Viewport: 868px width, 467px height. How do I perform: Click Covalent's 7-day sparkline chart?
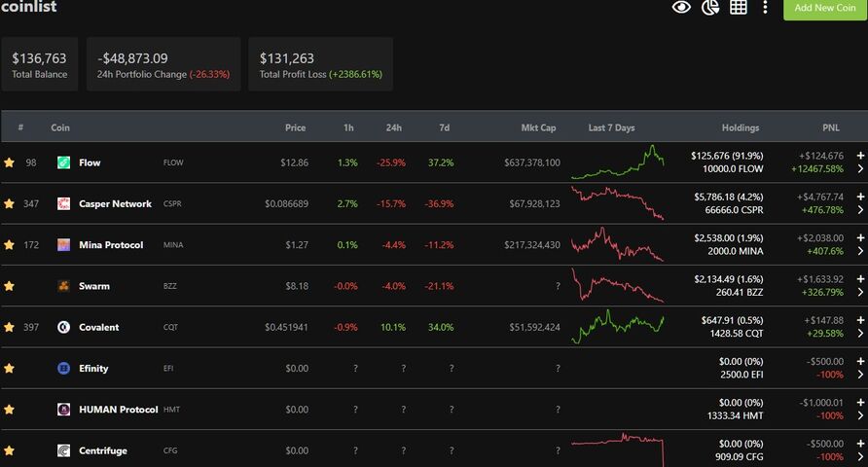click(x=617, y=327)
